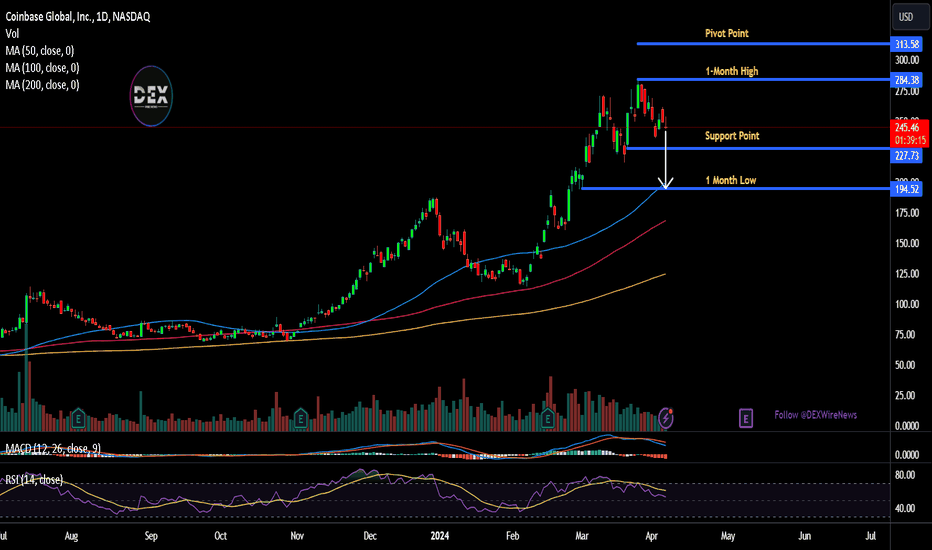Select the MA (100, close, 0) indicator legend
The width and height of the screenshot is (932, 550).
coord(42,68)
